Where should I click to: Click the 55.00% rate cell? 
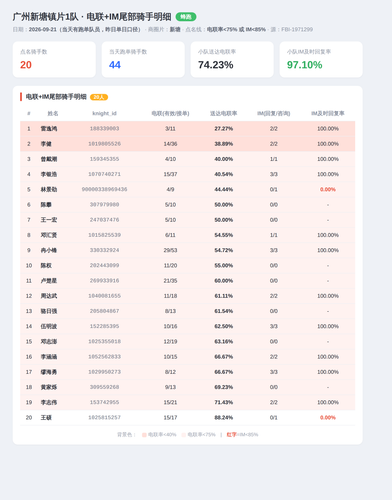pyautogui.click(x=223, y=265)
